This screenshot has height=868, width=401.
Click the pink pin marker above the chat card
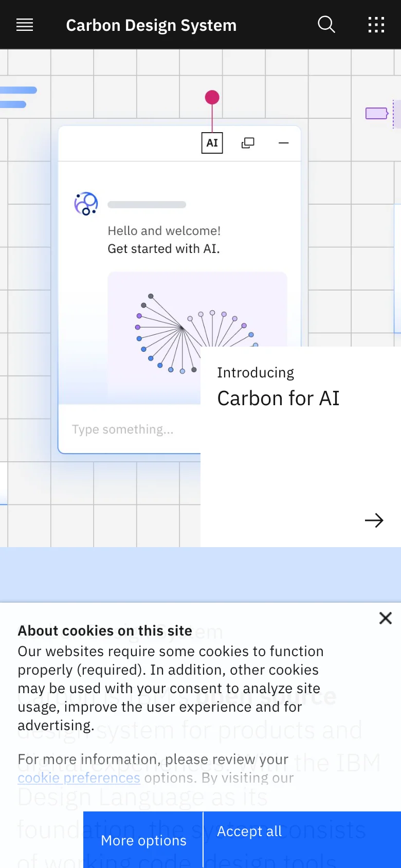[x=212, y=97]
